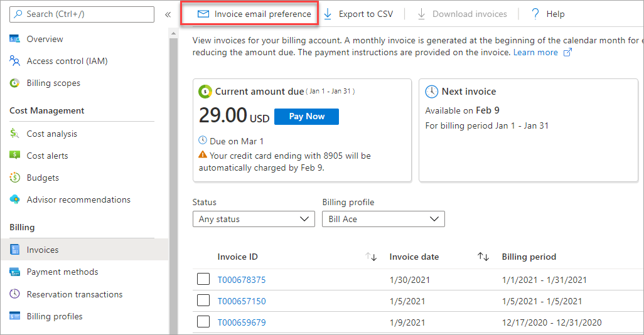Open Billing profiles in the sidebar menu
644x335 pixels.
[x=54, y=316]
